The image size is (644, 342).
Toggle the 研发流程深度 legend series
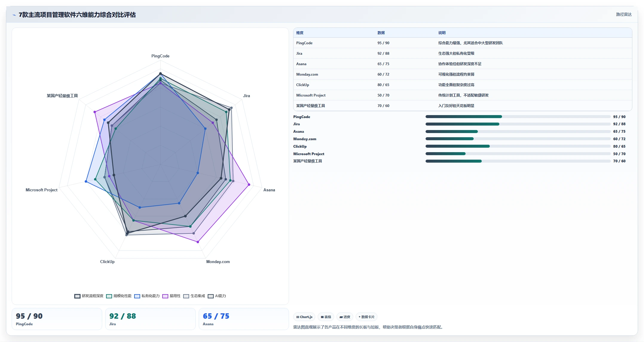click(x=89, y=296)
